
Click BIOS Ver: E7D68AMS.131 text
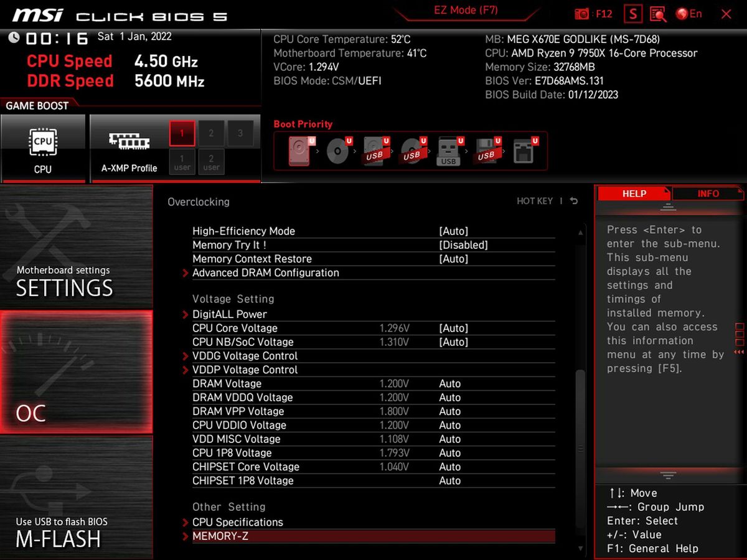(x=544, y=81)
